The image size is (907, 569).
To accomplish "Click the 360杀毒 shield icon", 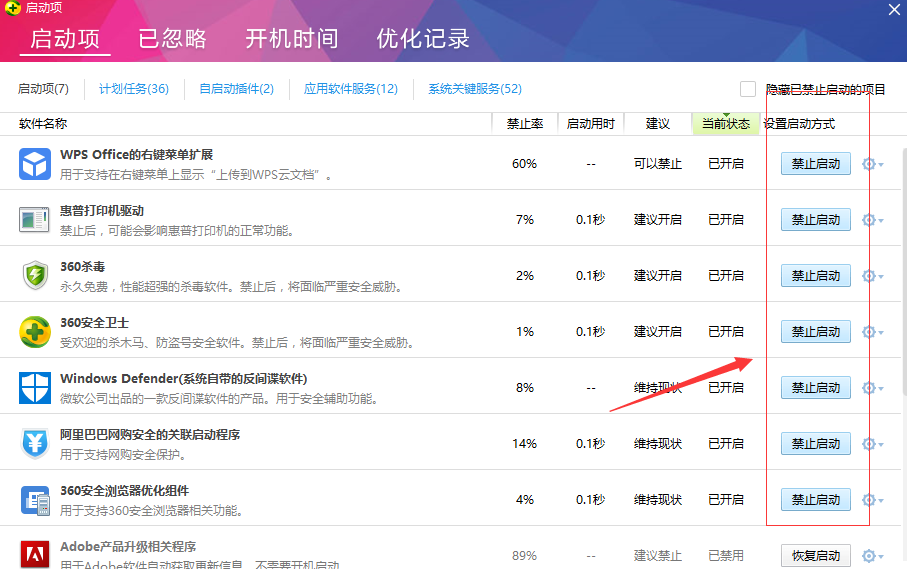I will 35,275.
